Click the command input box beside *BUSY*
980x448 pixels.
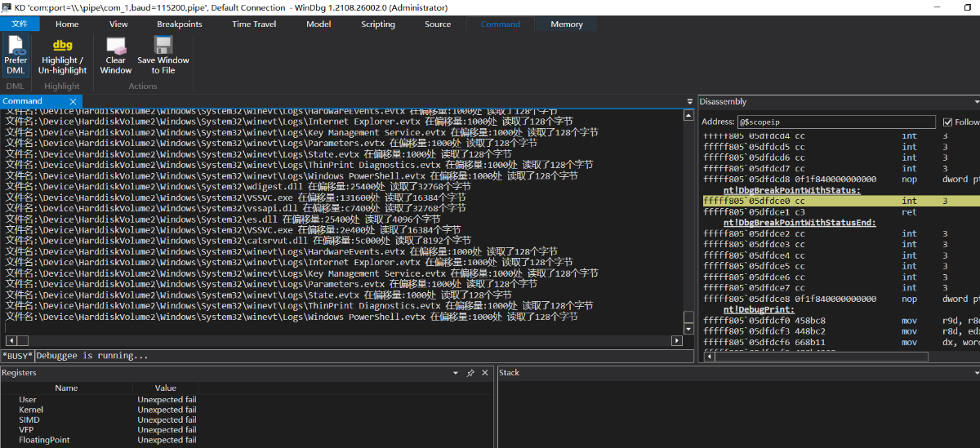click(363, 356)
